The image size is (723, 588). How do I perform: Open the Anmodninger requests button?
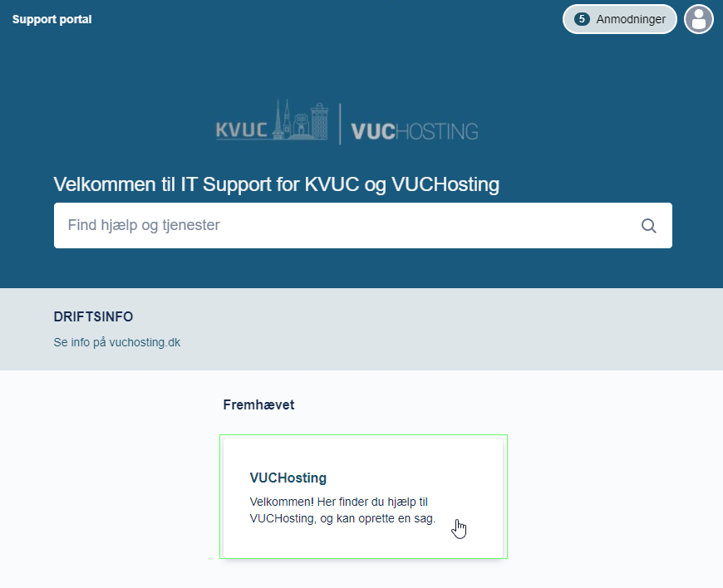619,19
